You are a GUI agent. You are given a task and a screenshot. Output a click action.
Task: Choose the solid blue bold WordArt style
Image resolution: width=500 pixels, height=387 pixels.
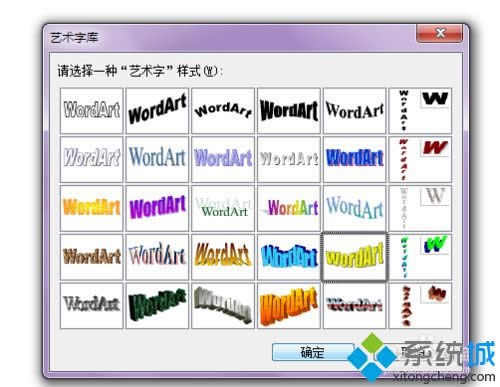coord(355,159)
